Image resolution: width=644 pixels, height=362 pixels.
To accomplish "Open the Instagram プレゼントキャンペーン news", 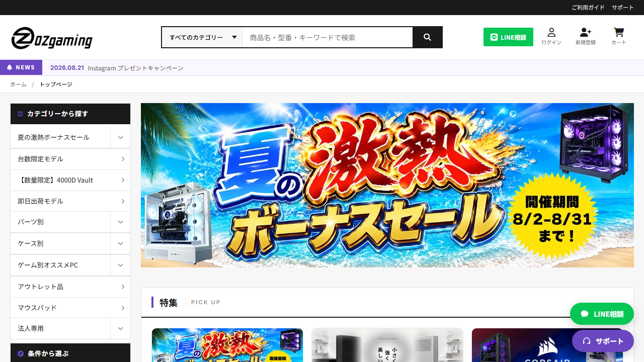I will point(135,68).
